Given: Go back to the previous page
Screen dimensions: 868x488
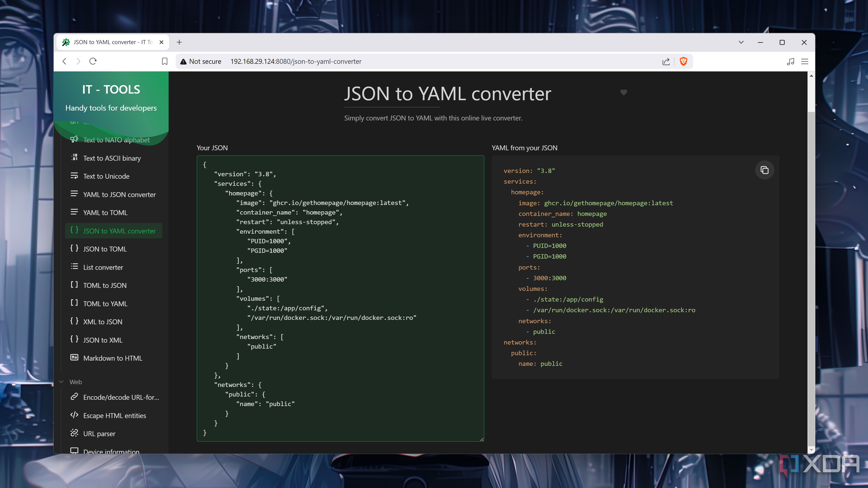Looking at the screenshot, I should pos(64,61).
